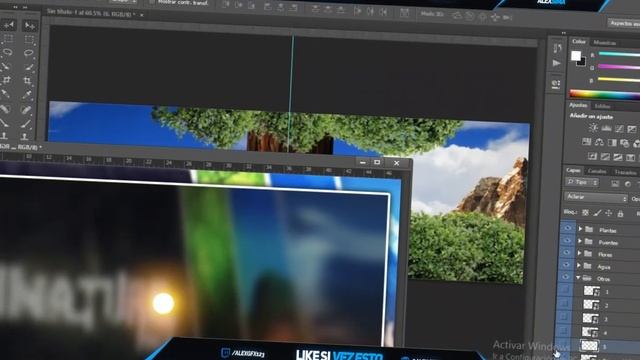The height and width of the screenshot is (360, 640).
Task: Show layer 2 via its visibility box
Action: [x=564, y=303]
